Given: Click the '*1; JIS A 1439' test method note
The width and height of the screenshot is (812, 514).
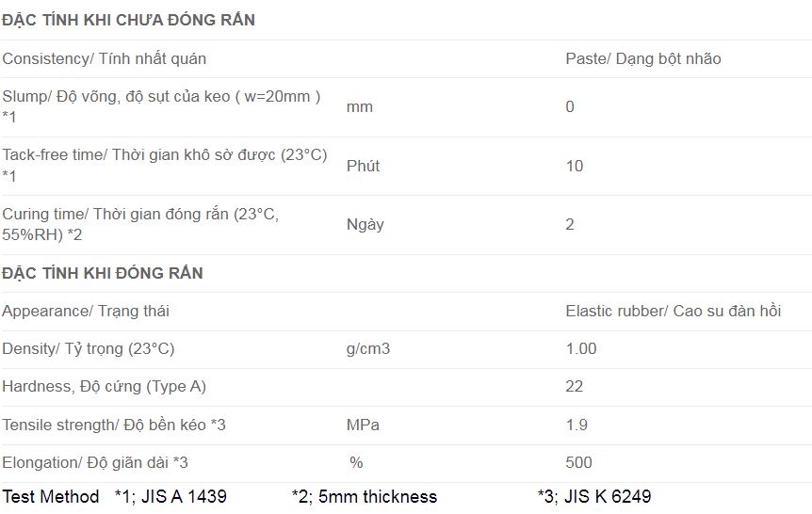Looking at the screenshot, I should pos(171,496).
